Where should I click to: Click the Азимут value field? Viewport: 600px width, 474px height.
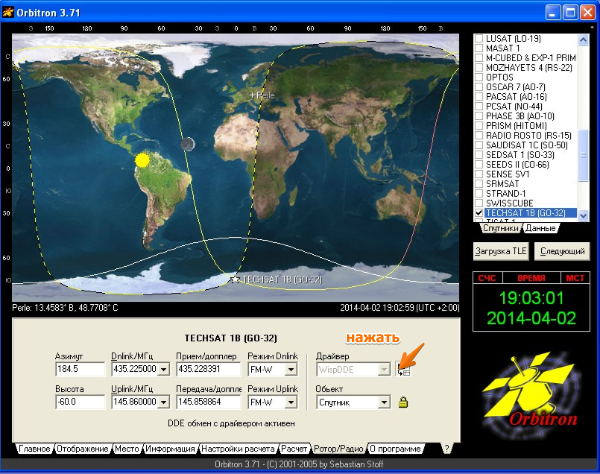pos(80,369)
